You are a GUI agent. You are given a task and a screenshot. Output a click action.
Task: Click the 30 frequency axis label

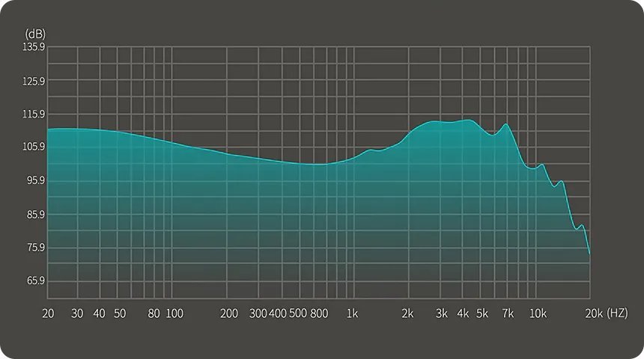click(77, 313)
